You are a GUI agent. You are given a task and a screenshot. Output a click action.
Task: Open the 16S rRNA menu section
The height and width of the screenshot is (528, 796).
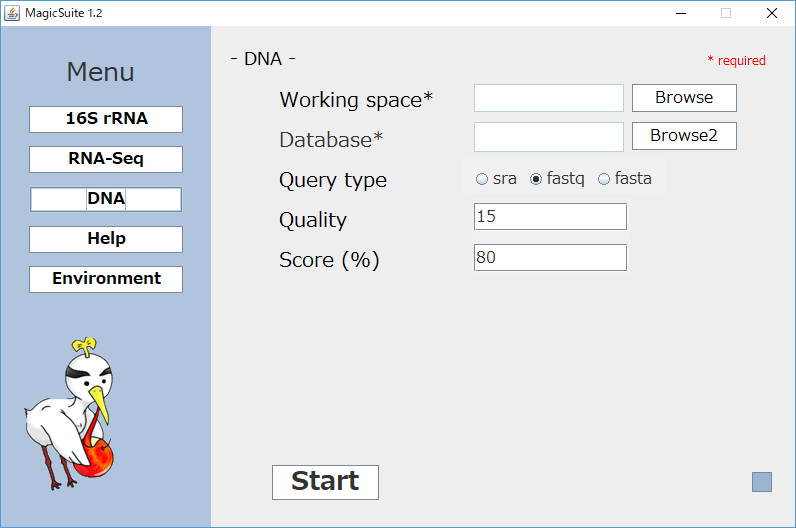(x=106, y=119)
